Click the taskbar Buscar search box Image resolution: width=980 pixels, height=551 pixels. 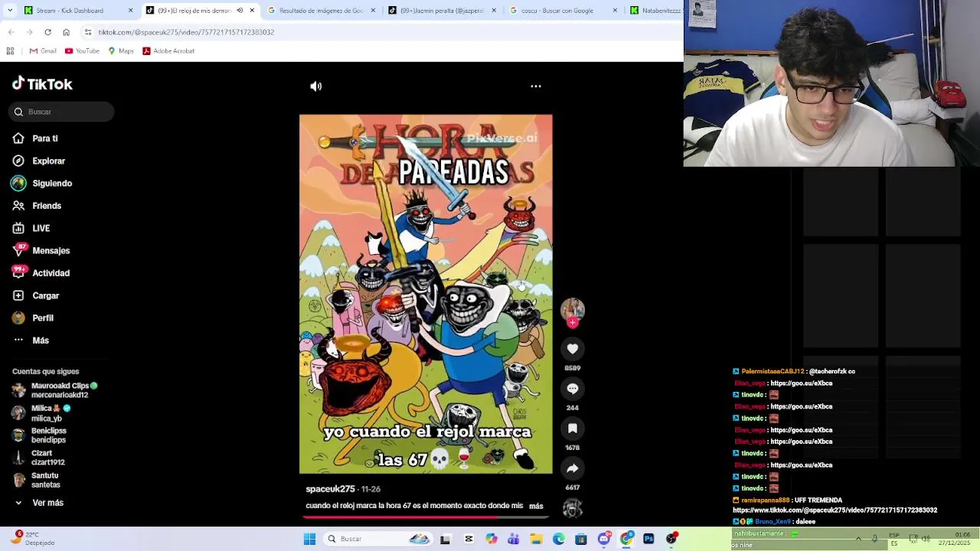[377, 539]
